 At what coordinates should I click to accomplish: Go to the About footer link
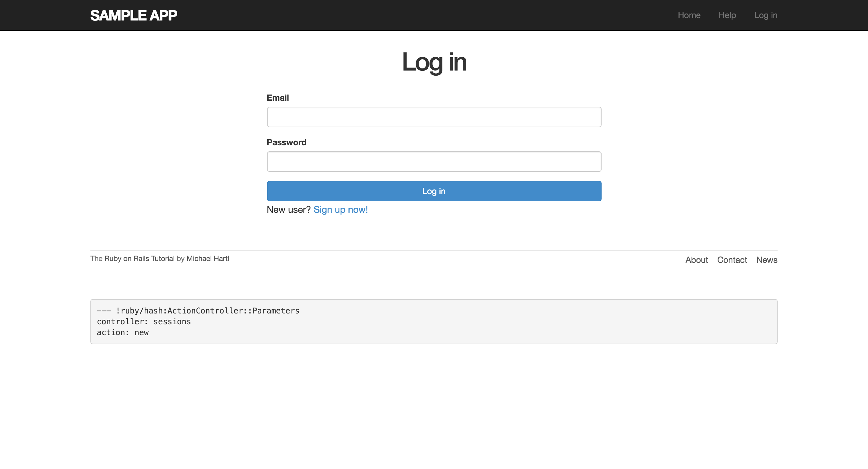coord(696,260)
